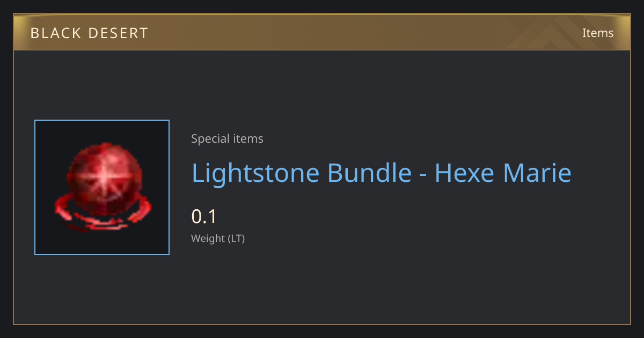Image resolution: width=644 pixels, height=338 pixels.
Task: Select the 0.1 weight value
Action: (204, 217)
